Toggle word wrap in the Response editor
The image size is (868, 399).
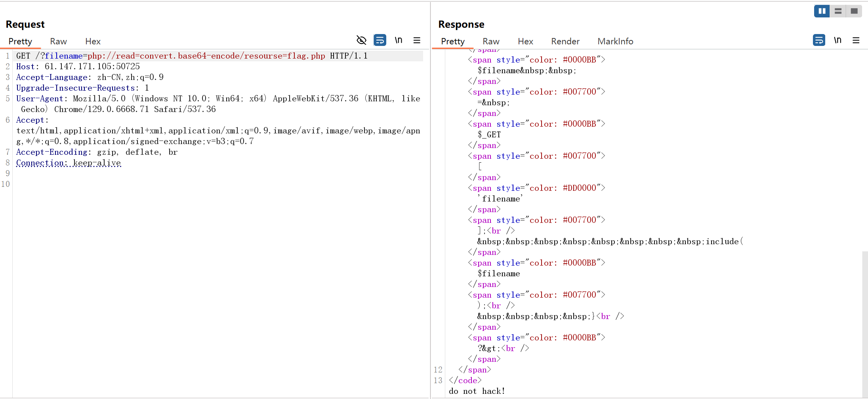[819, 40]
